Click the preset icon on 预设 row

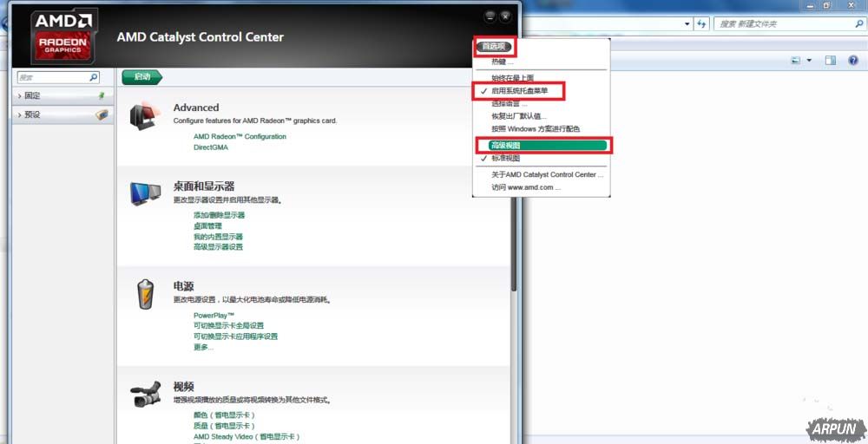point(102,115)
